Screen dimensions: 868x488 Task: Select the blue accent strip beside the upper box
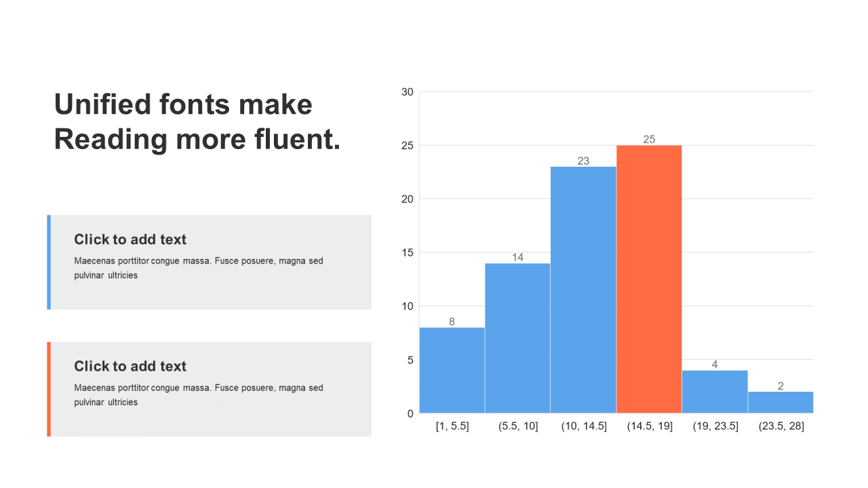point(49,262)
